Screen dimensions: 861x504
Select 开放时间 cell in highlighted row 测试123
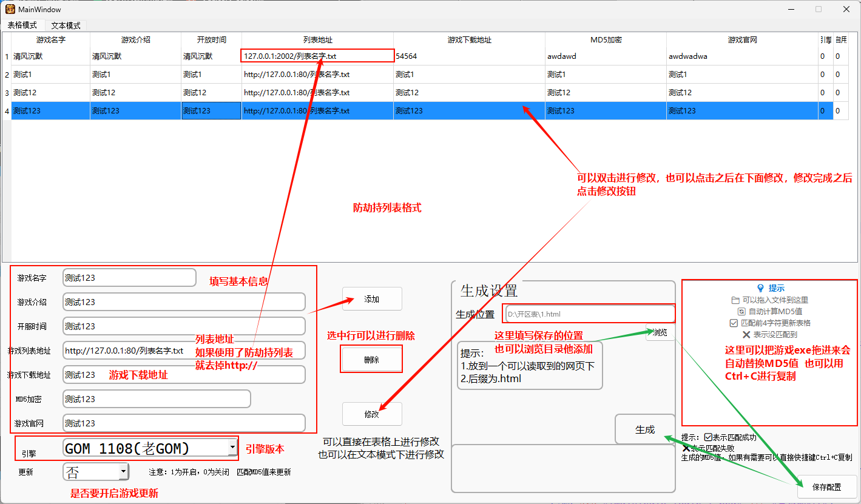(212, 111)
